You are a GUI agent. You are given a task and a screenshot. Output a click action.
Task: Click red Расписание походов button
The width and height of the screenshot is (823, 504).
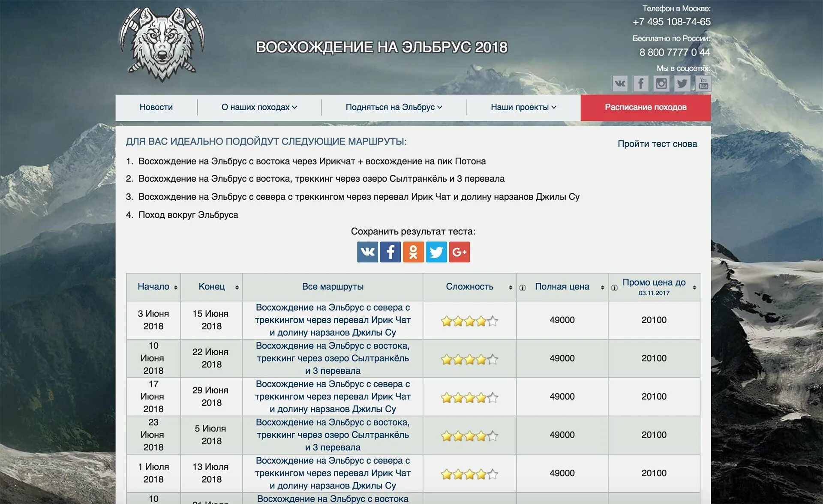click(645, 108)
